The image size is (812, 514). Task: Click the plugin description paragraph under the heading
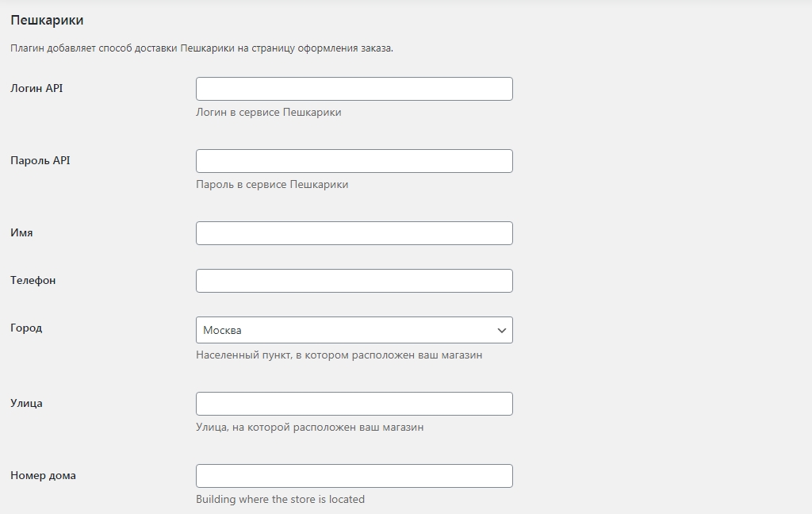tap(201, 48)
